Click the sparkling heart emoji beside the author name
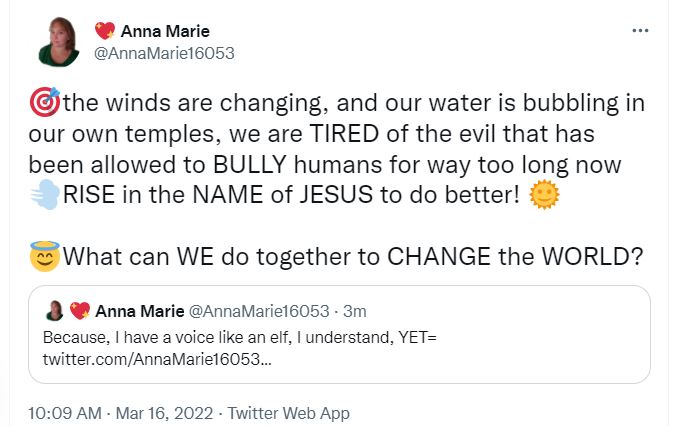This screenshot has width=691, height=426. tap(104, 31)
